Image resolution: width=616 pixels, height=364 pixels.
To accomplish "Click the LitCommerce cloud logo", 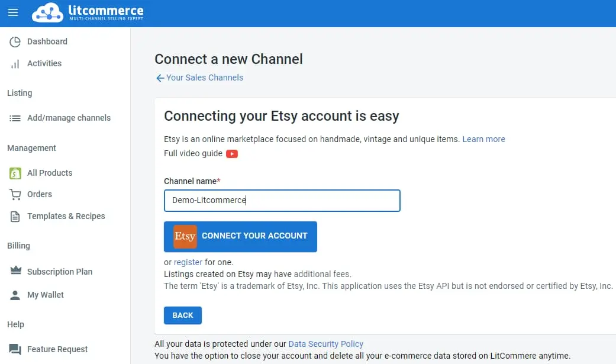I will (47, 12).
